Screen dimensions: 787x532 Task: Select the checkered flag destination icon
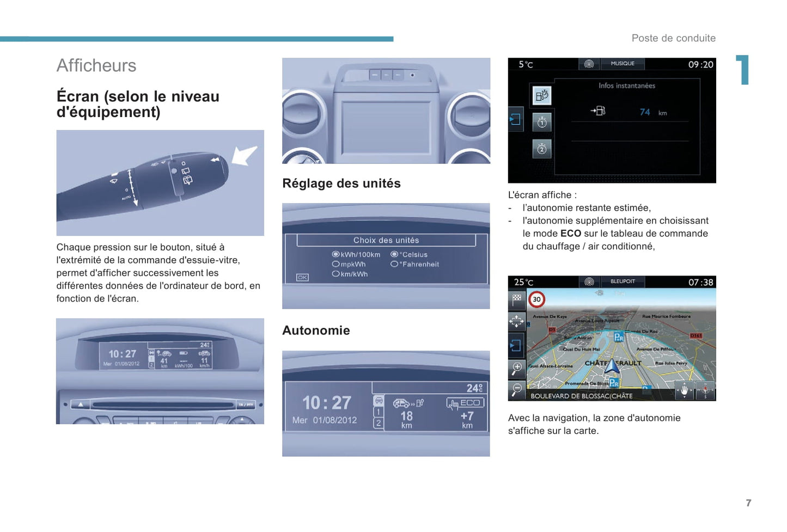(516, 299)
